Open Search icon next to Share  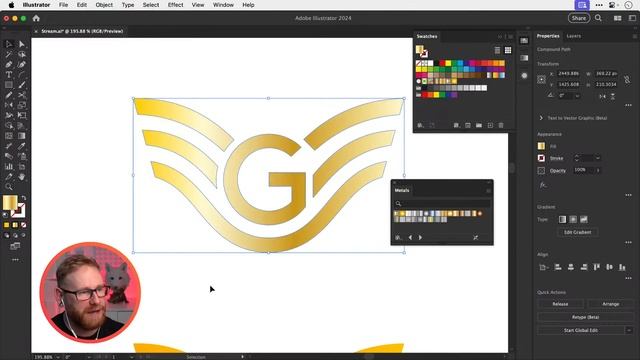598,18
